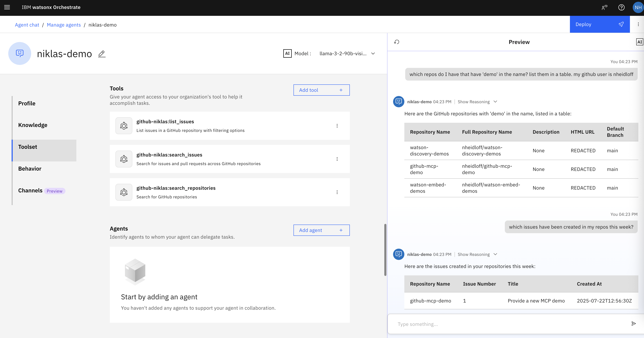Click the github-niklas:search_issues tool name
Viewport: 644px width, 338px height.
pos(169,155)
